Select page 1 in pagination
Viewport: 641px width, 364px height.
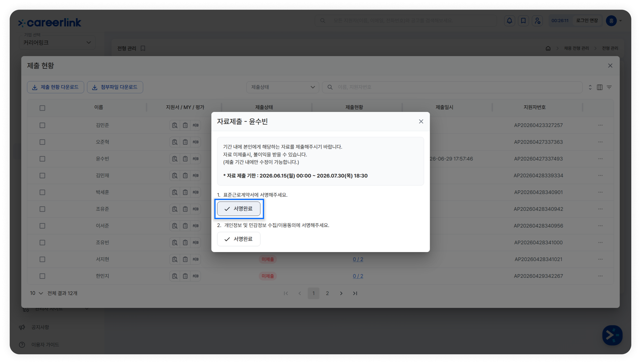[x=313, y=293]
